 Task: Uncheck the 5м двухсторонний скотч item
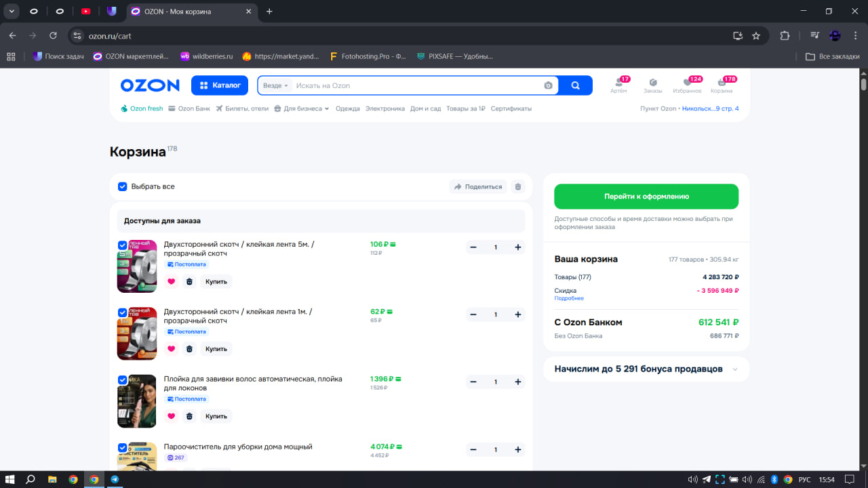pos(123,245)
